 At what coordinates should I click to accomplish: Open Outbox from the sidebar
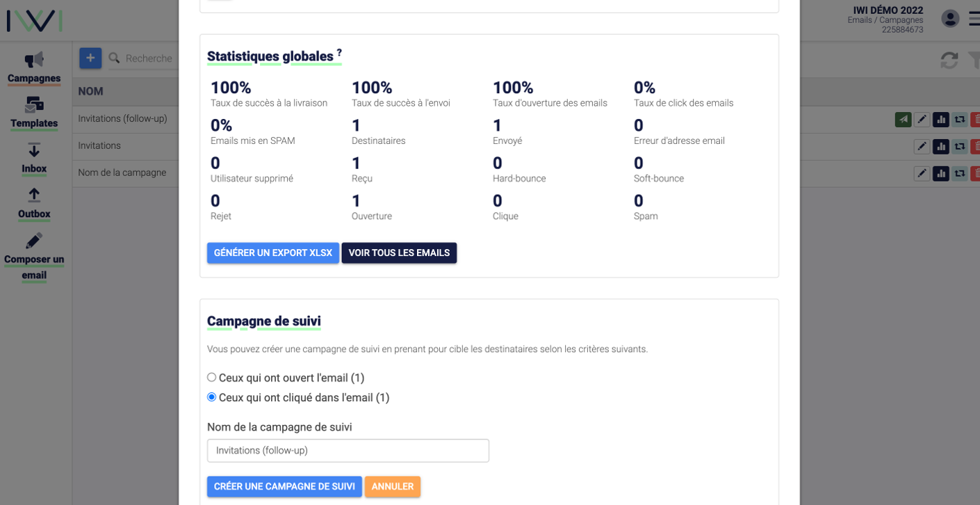[34, 204]
